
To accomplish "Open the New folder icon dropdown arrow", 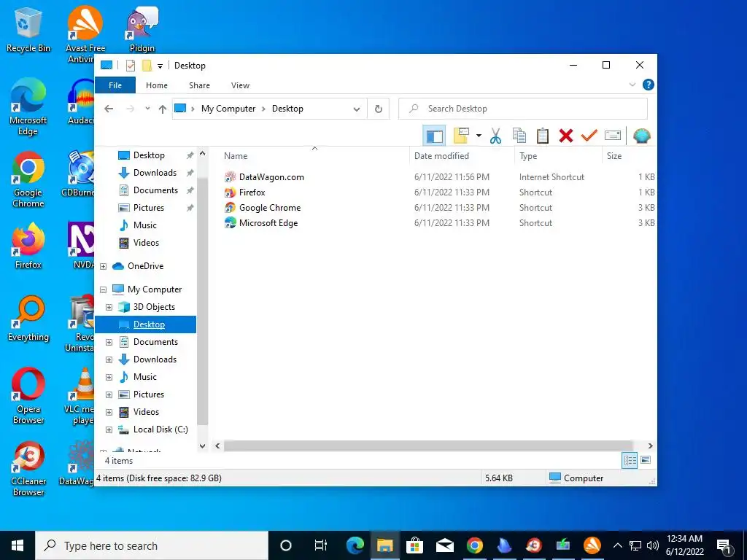I will pos(479,136).
